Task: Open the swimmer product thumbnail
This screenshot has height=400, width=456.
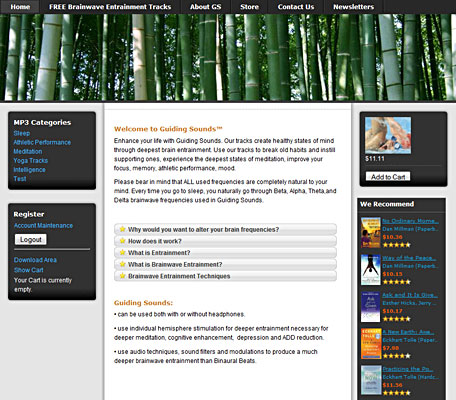Action: tap(388, 135)
